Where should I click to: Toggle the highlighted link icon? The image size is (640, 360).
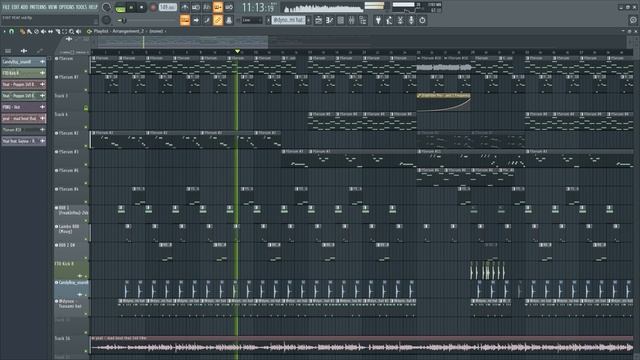click(218, 20)
